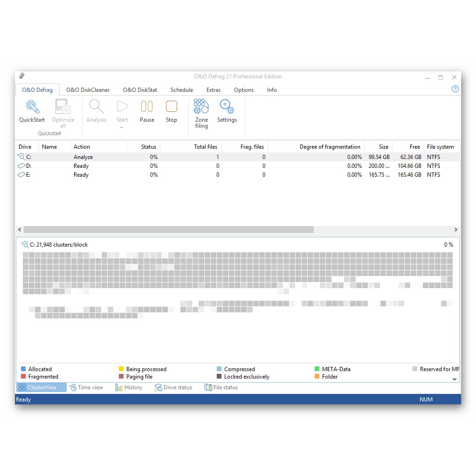Sort by Degree of fragmentation header
Screen dimensions: 476x476
click(x=316, y=147)
